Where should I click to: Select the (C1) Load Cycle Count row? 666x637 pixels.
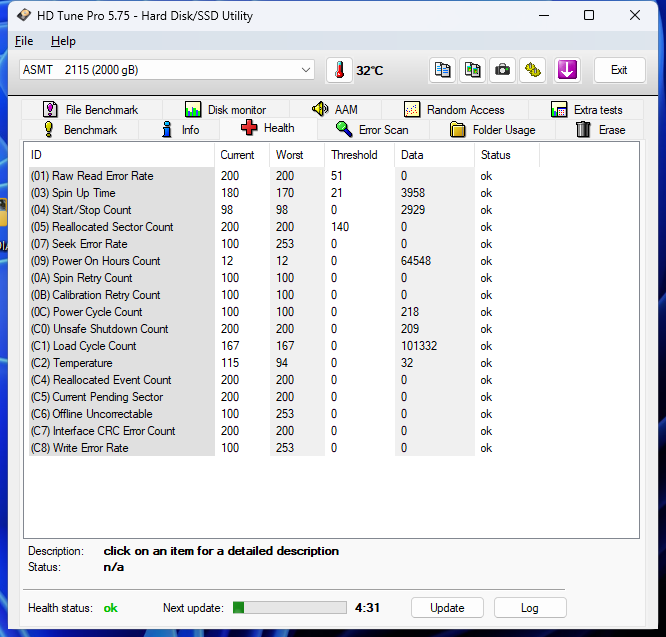tap(283, 346)
